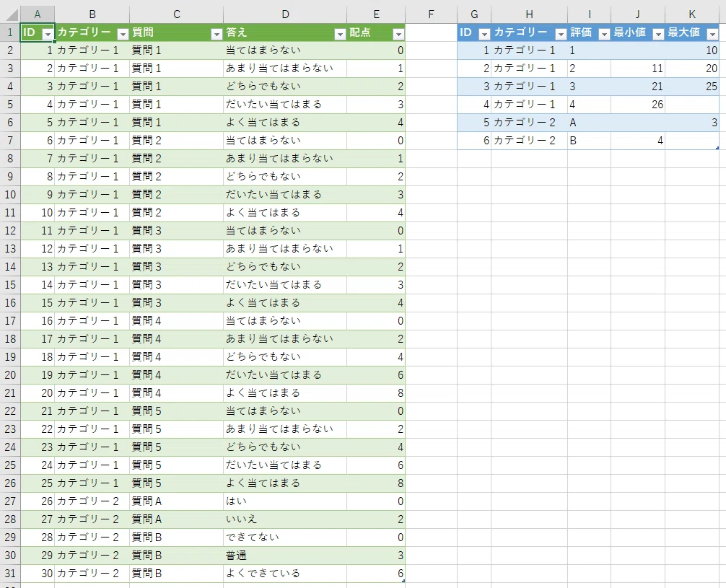The image size is (726, 588).
Task: Select the はい answer cell
Action: [x=285, y=501]
